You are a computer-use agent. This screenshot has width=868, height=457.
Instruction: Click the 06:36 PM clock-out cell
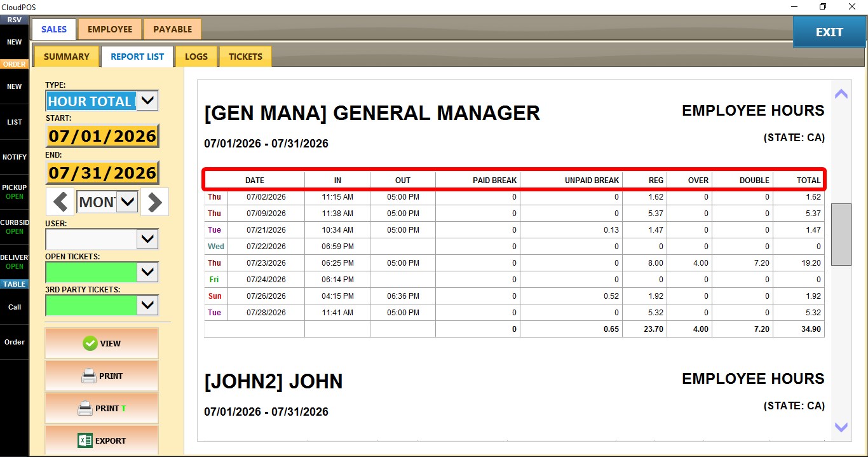tap(403, 296)
